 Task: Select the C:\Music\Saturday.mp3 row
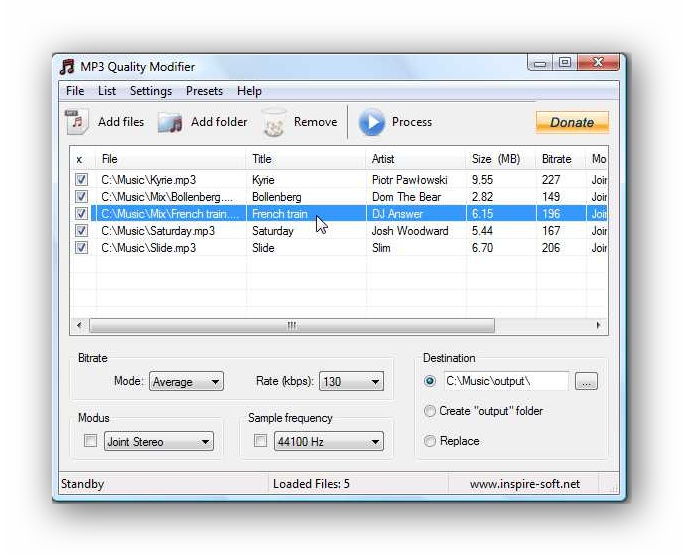[x=339, y=231]
